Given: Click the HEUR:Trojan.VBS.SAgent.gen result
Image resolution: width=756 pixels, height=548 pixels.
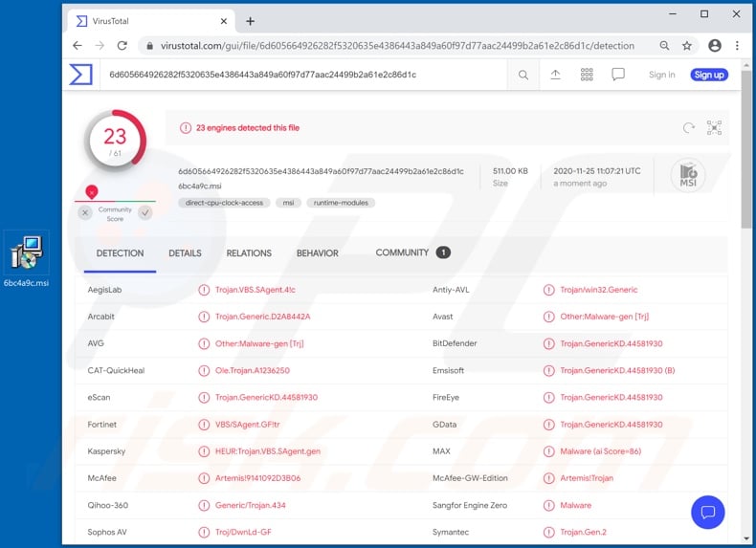Looking at the screenshot, I should coord(268,451).
